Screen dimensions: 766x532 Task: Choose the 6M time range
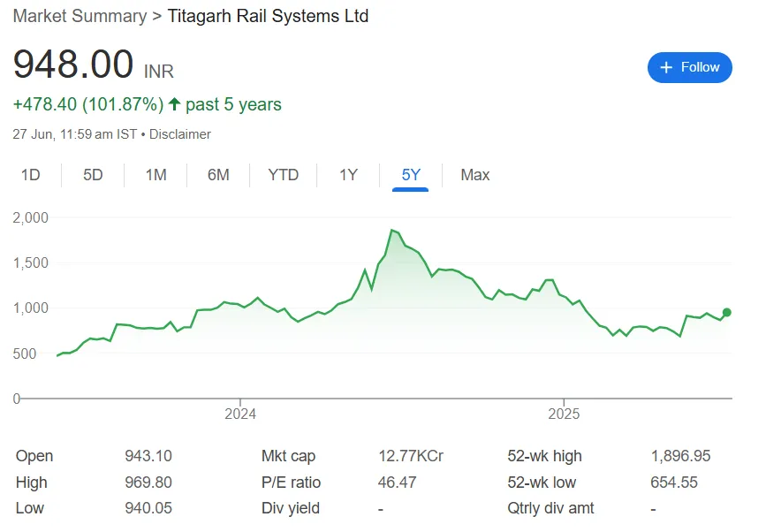218,175
